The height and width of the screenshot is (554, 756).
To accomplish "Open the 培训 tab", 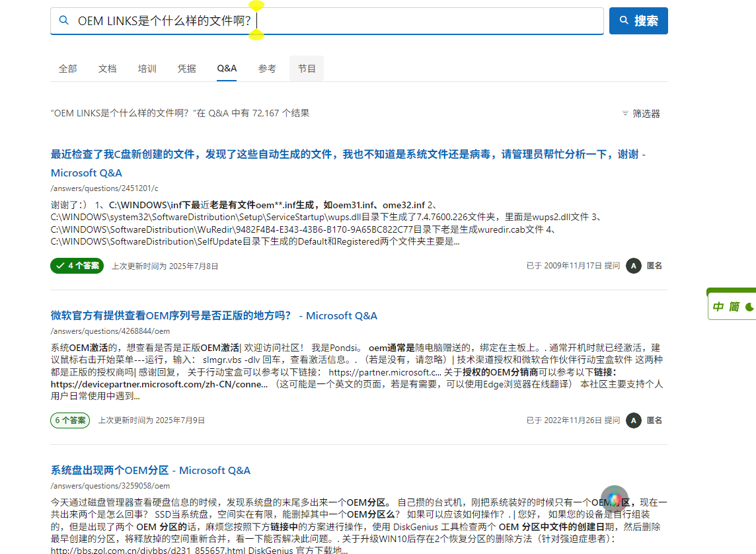I will [x=147, y=69].
